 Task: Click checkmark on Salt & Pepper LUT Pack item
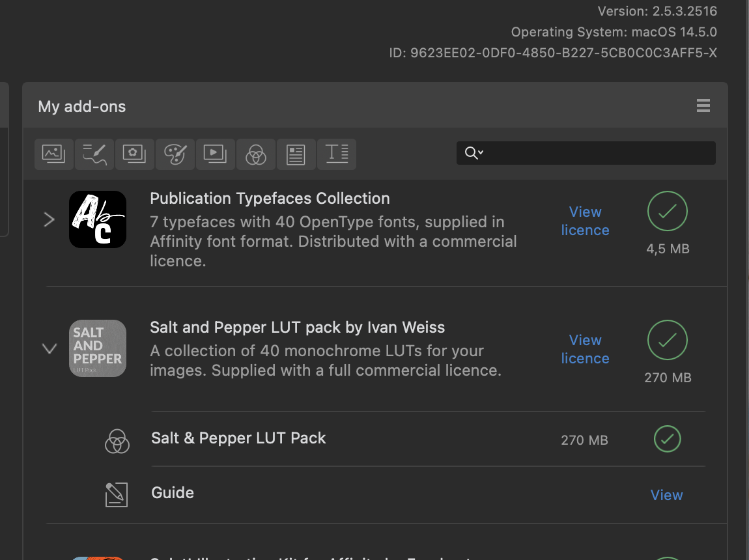coord(668,439)
